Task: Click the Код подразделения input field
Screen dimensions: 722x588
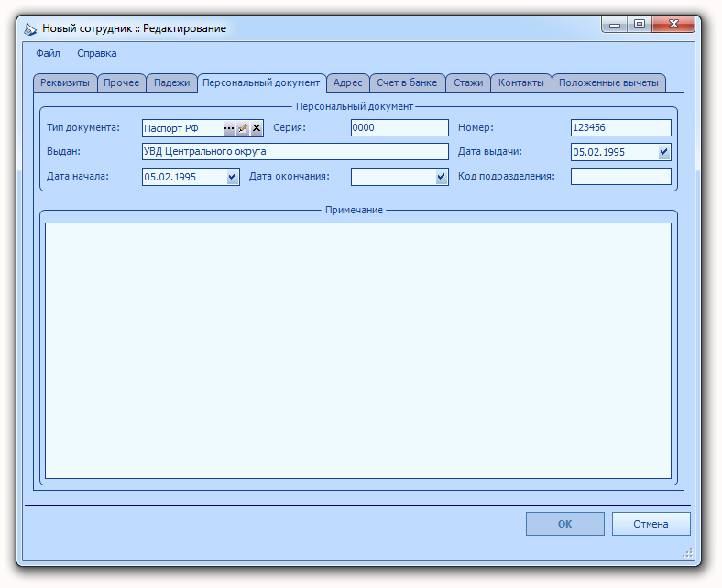Action: (620, 177)
